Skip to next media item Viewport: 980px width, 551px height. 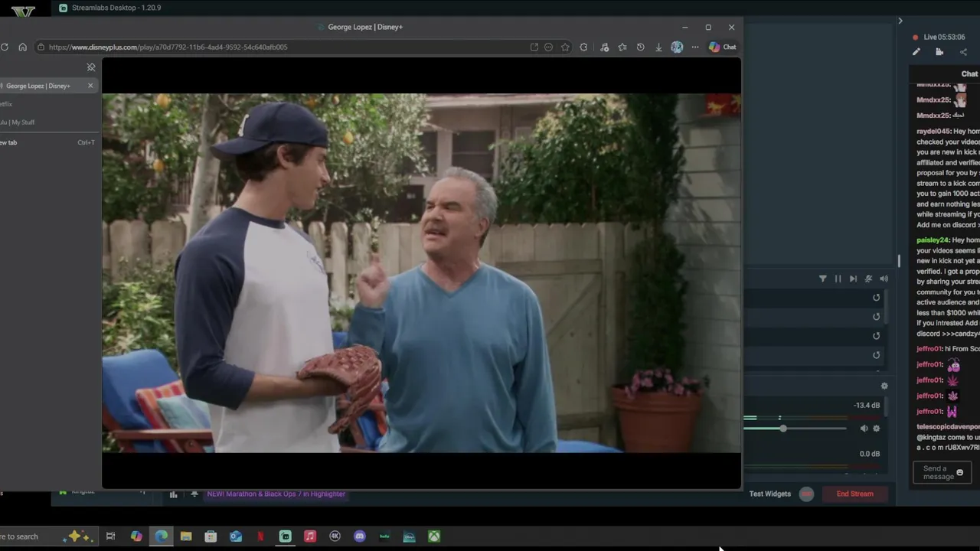(x=853, y=279)
